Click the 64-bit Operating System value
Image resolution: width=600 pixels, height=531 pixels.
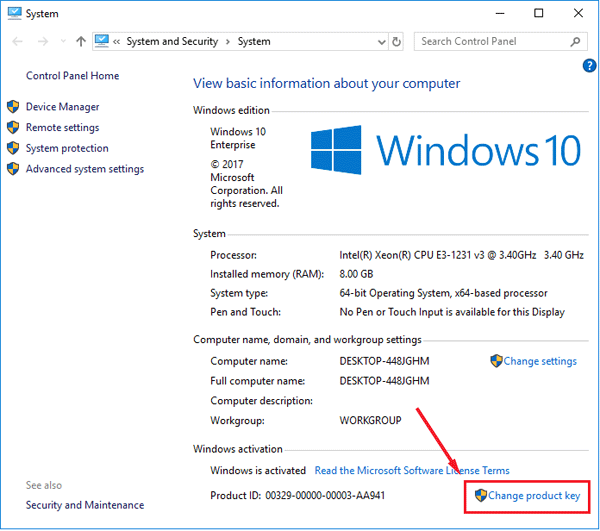tap(443, 293)
